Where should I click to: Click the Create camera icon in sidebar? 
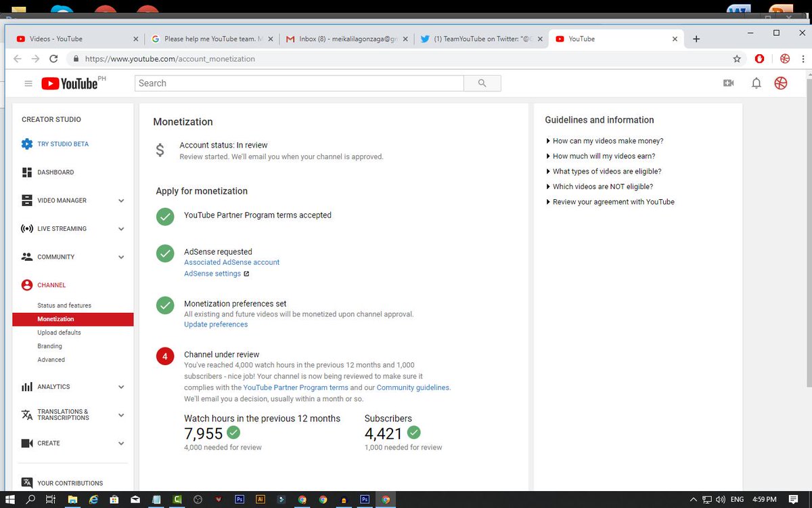coord(27,443)
